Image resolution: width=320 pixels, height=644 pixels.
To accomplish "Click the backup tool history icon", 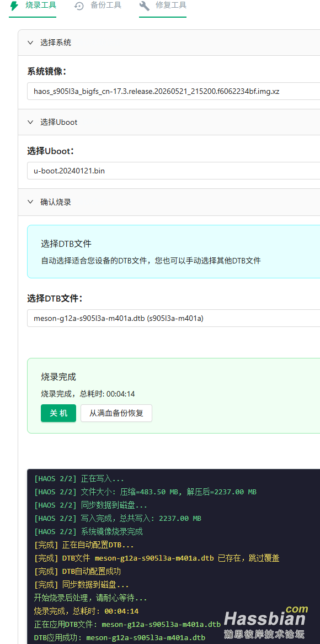I will click(79, 6).
